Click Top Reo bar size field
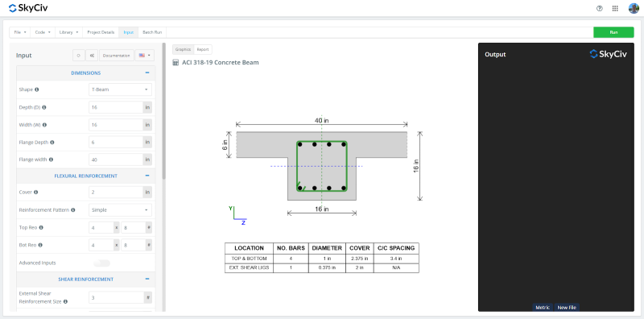 pyautogui.click(x=134, y=227)
